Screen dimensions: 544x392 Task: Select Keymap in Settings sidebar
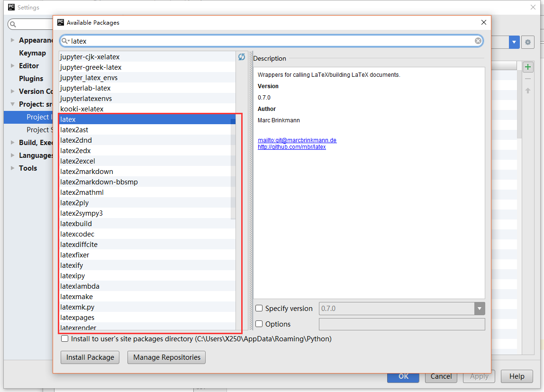(x=32, y=53)
